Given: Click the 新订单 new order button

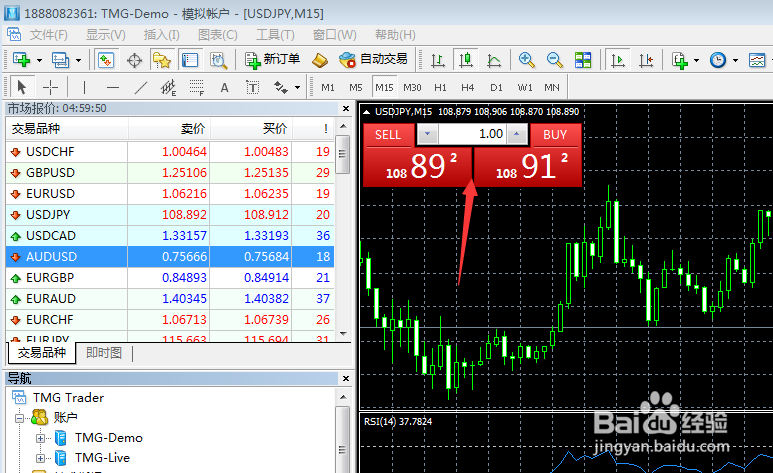Looking at the screenshot, I should click(x=272, y=60).
